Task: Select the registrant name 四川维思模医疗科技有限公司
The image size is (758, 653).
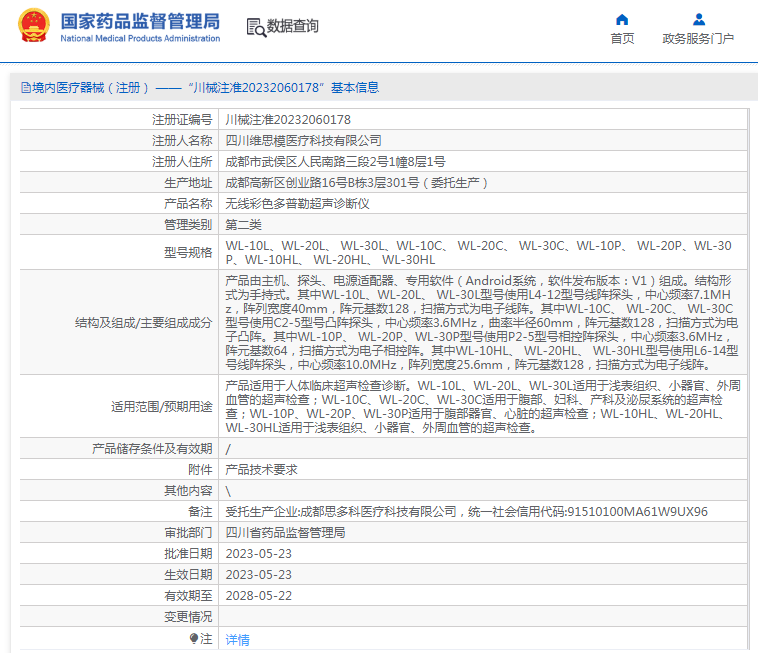Action: [303, 140]
